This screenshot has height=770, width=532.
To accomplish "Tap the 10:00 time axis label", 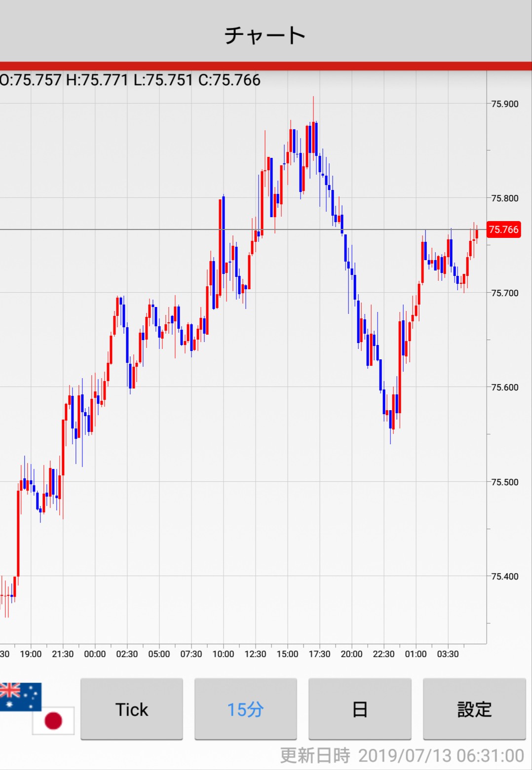I will 223,654.
